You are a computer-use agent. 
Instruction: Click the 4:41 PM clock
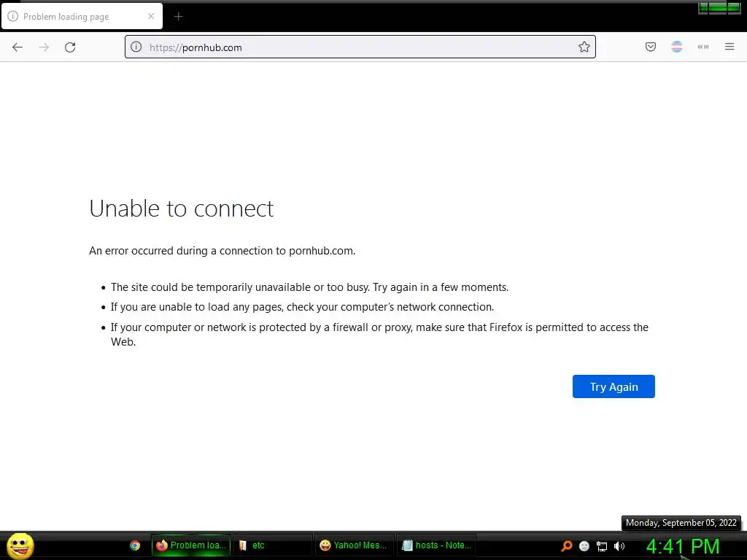683,546
